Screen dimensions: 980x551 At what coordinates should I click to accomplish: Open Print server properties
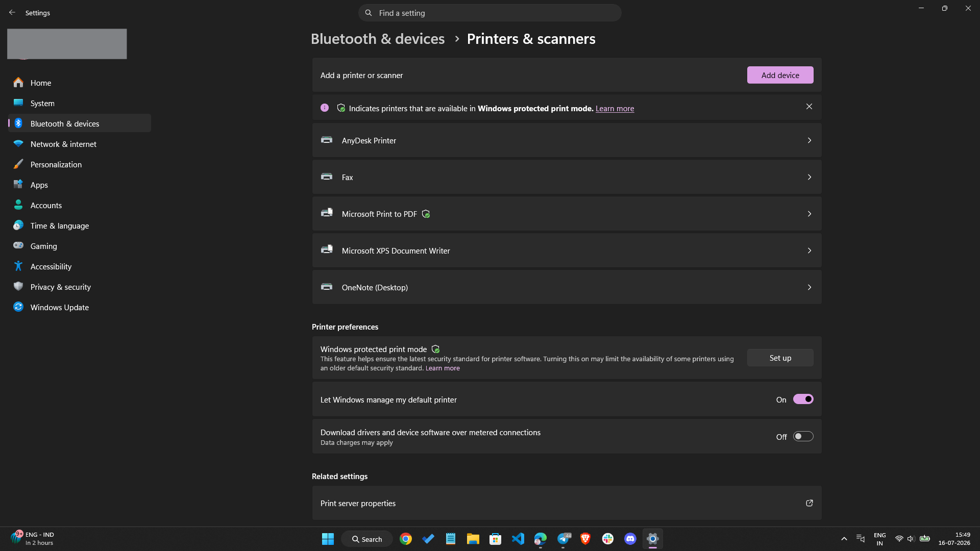[567, 503]
